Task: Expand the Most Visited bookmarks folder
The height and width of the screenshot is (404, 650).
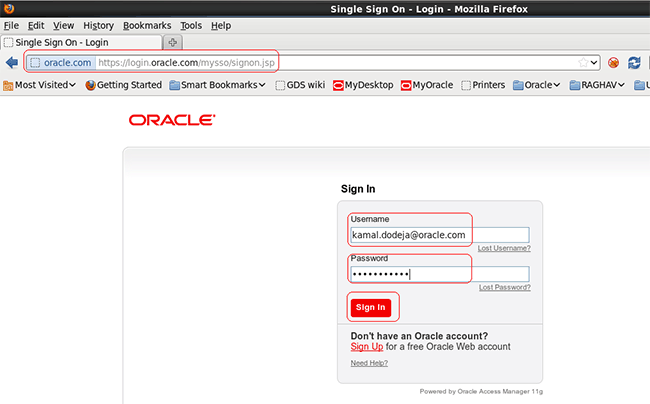Action: tap(39, 85)
